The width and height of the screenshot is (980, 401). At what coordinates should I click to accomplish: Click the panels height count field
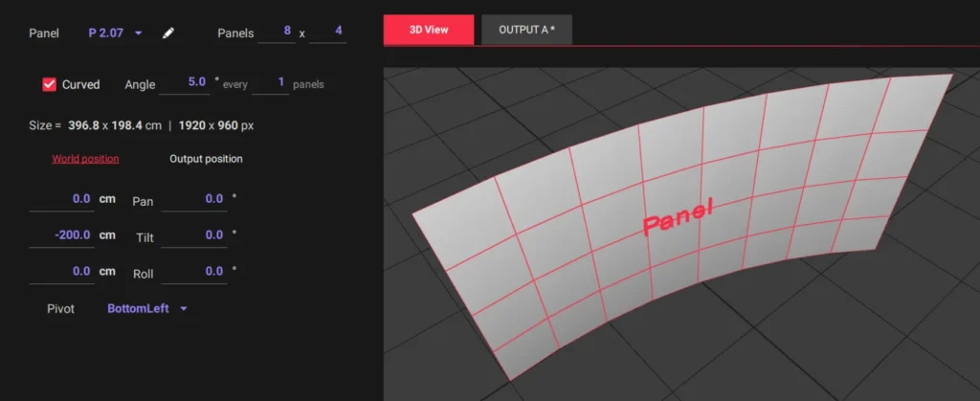tap(327, 33)
